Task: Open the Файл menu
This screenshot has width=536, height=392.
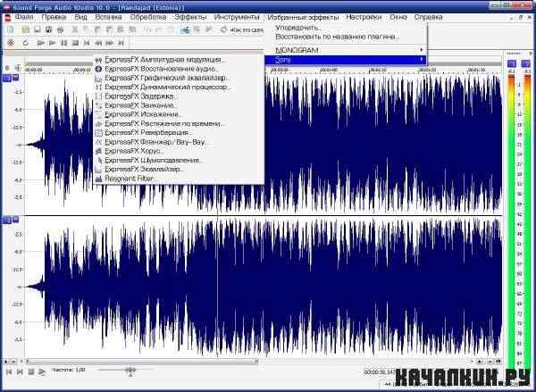Action: coord(24,17)
